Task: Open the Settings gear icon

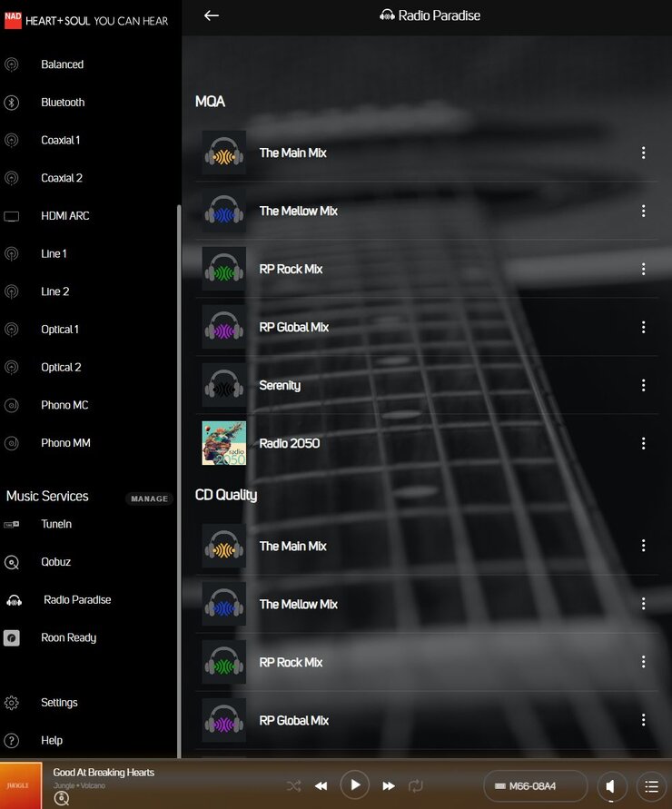Action: pyautogui.click(x=12, y=703)
